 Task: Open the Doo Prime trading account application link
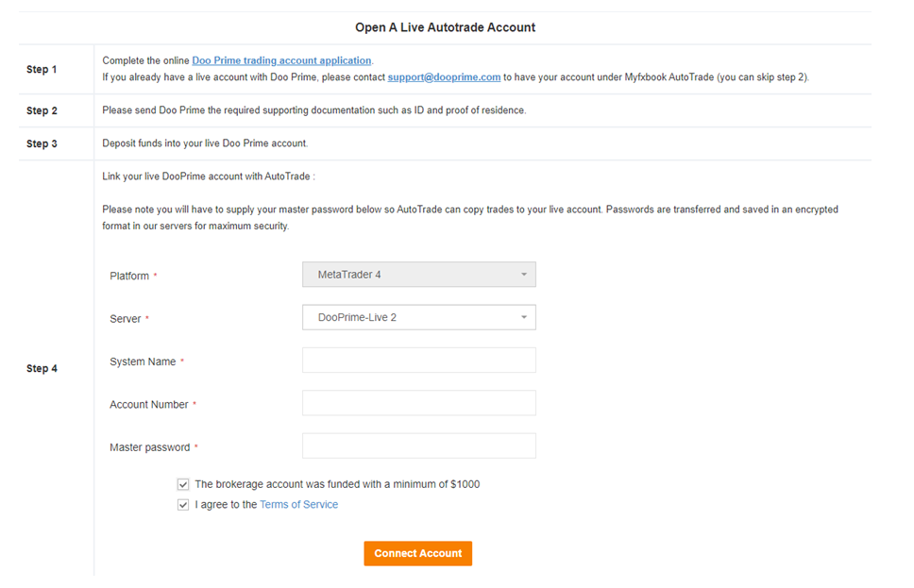281,60
